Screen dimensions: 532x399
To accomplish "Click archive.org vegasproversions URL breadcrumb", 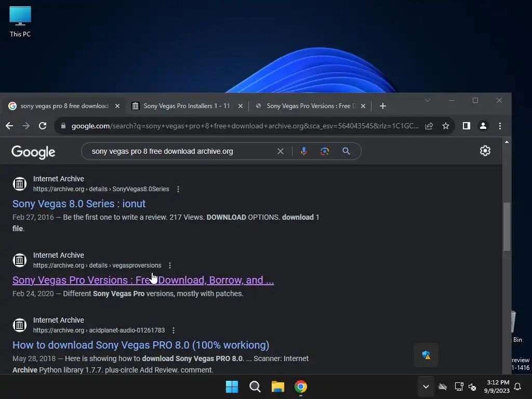I will pyautogui.click(x=97, y=265).
